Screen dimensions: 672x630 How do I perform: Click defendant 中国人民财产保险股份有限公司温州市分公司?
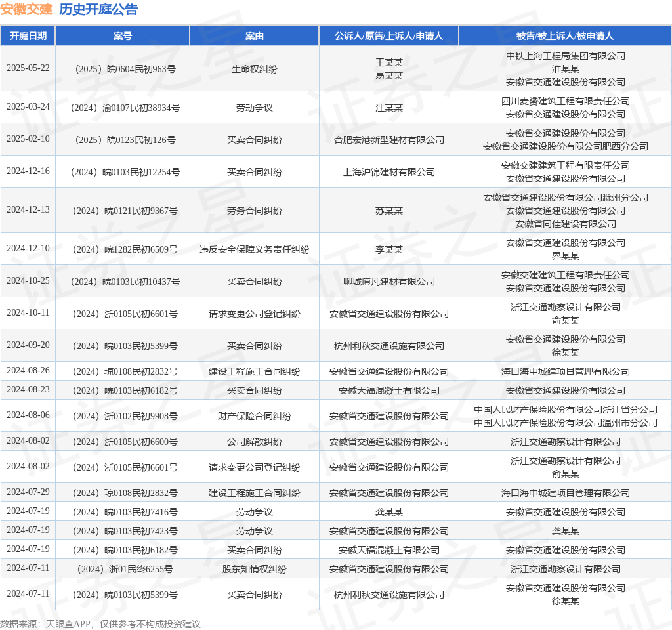point(565,423)
